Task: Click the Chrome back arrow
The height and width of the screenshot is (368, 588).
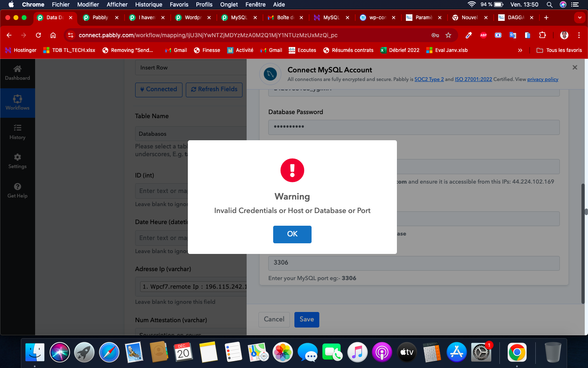Action: point(9,35)
